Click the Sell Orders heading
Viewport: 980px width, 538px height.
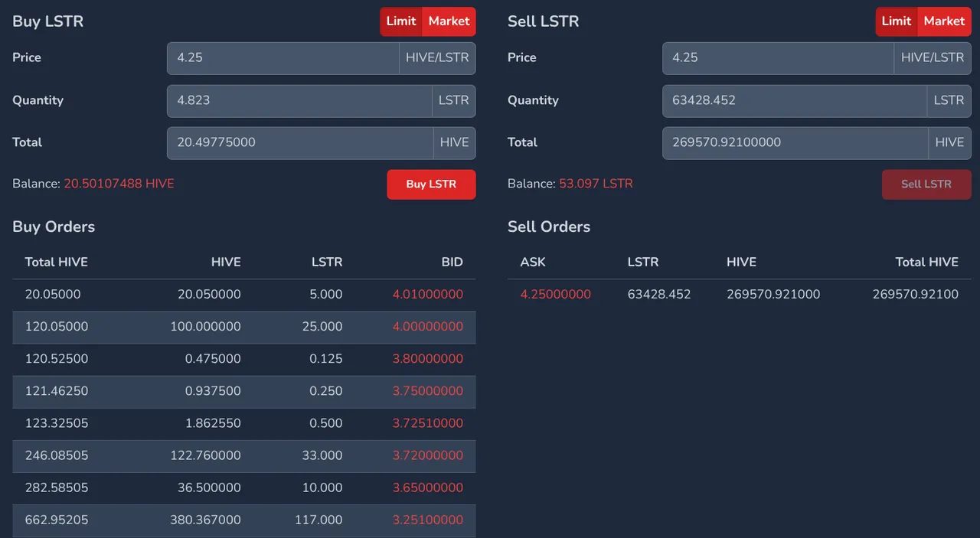pos(549,227)
